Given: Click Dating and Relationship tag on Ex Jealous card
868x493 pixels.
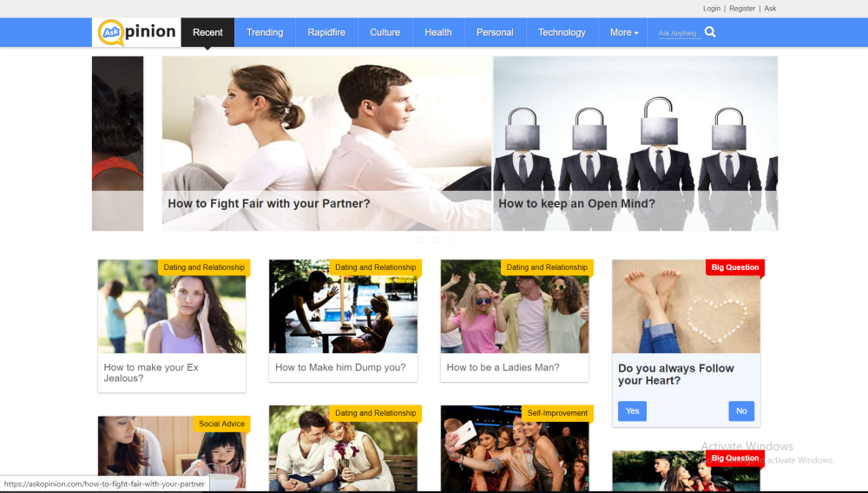Looking at the screenshot, I should [204, 267].
